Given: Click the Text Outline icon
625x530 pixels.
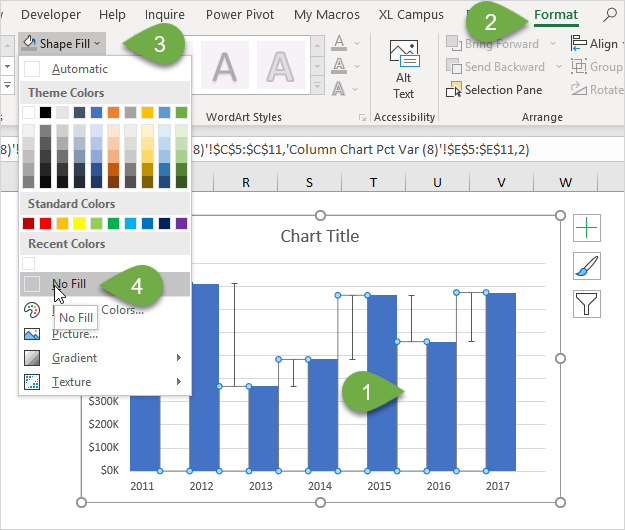Looking at the screenshot, I should click(x=339, y=66).
